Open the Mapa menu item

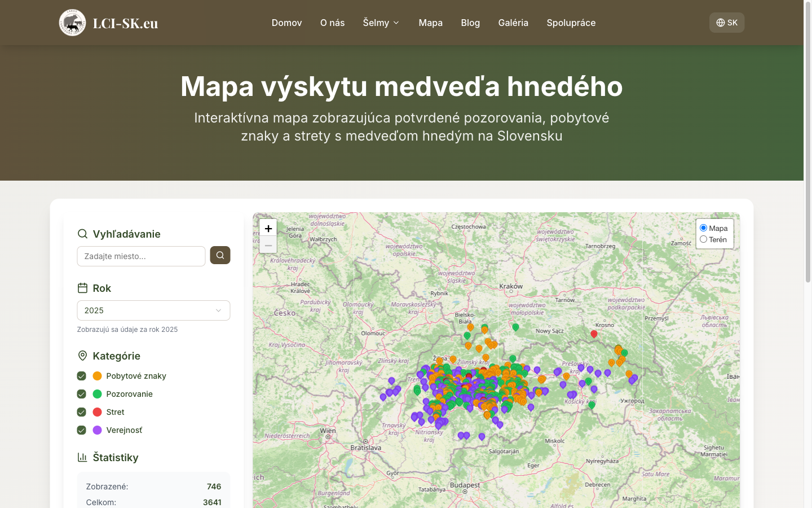point(431,23)
